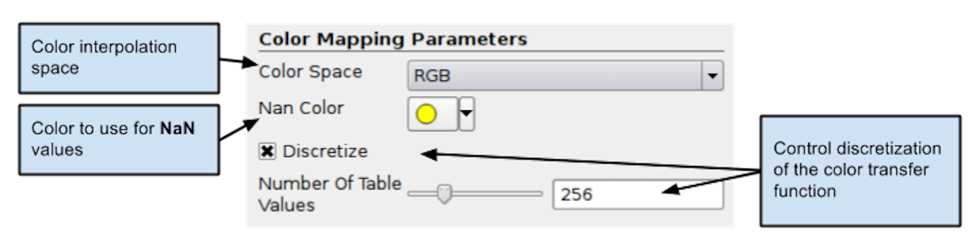The height and width of the screenshot is (251, 980).
Task: Click the Color Space dropdown arrow button
Action: click(712, 76)
